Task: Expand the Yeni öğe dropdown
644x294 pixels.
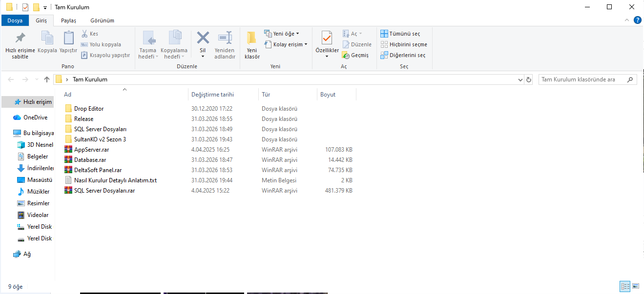Action: (282, 34)
